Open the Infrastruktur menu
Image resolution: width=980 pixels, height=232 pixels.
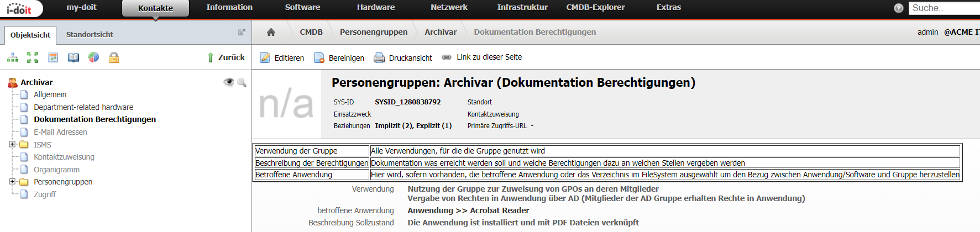[x=522, y=7]
